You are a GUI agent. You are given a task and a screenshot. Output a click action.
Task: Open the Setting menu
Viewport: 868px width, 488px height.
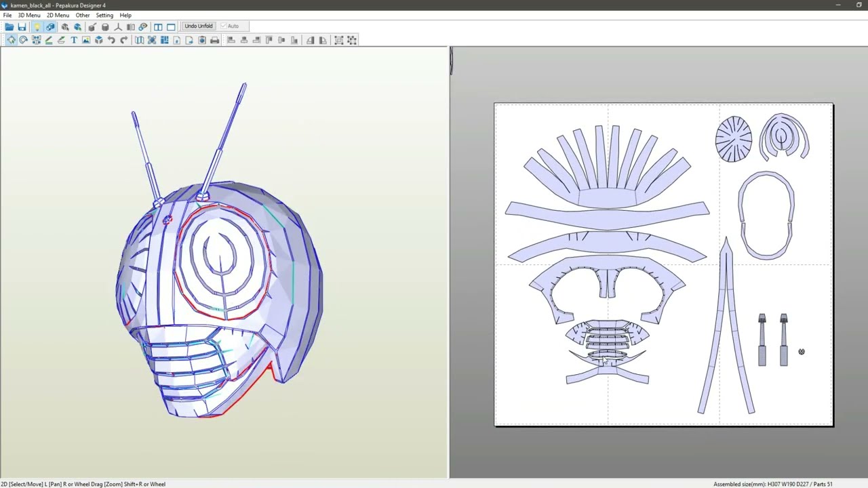click(x=104, y=15)
